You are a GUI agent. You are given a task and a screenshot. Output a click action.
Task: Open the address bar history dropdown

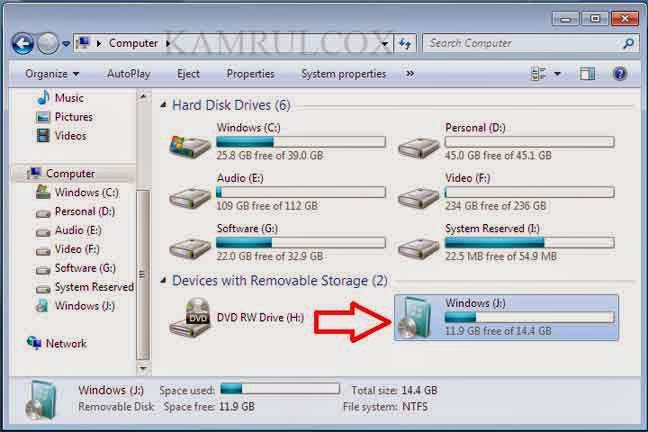[385, 43]
